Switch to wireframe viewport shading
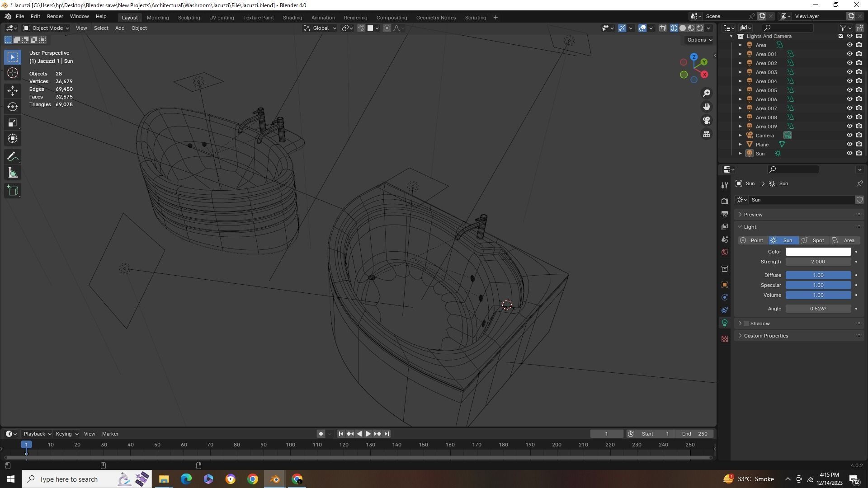 click(674, 28)
